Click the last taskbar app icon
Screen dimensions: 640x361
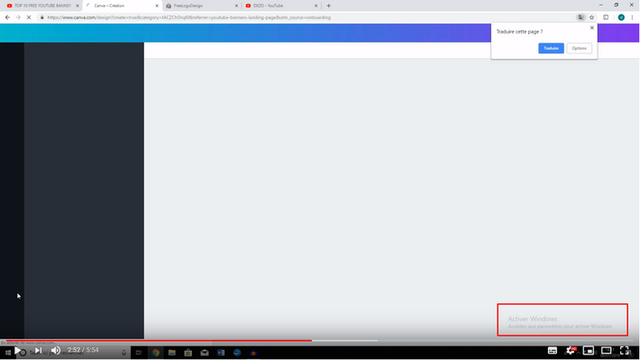click(253, 352)
